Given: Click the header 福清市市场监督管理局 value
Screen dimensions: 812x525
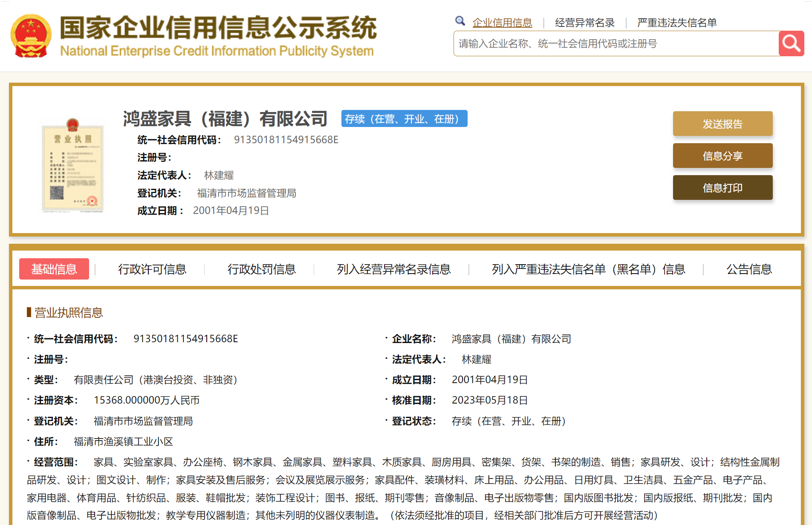Looking at the screenshot, I should [246, 193].
